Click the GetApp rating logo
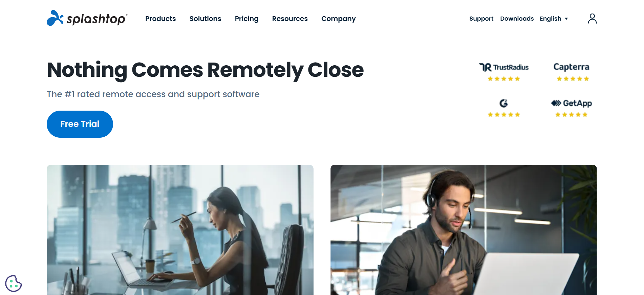Screen dimensions: 644x295 571,103
